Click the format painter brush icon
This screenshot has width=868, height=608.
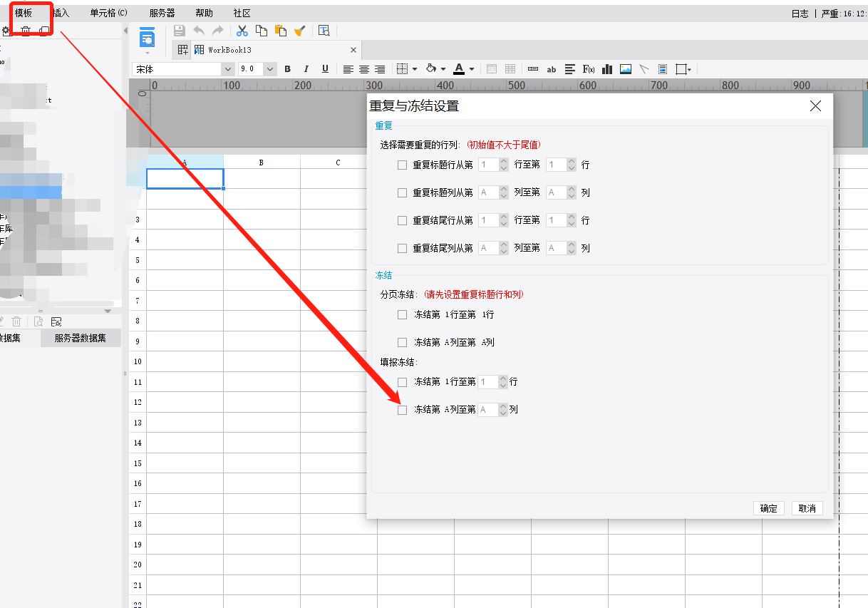pyautogui.click(x=300, y=31)
